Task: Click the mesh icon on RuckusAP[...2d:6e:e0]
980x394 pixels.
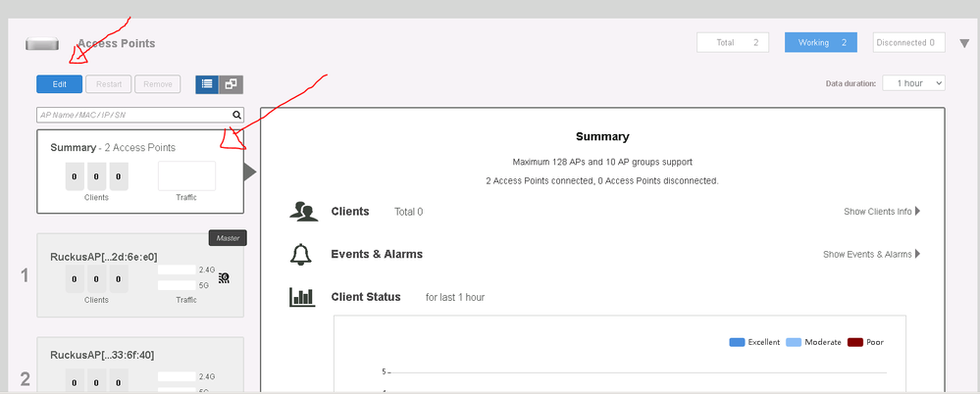Action: (224, 277)
